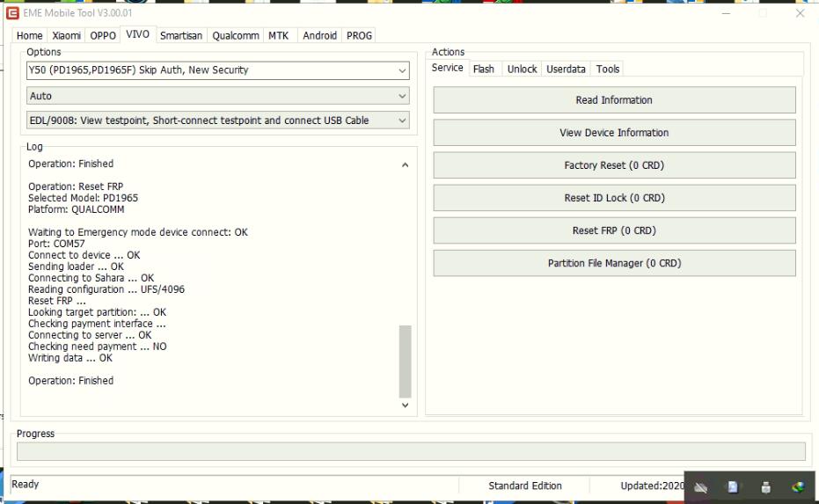Viewport: 819px width, 504px height.
Task: Open the blue document tray icon
Action: tap(733, 487)
